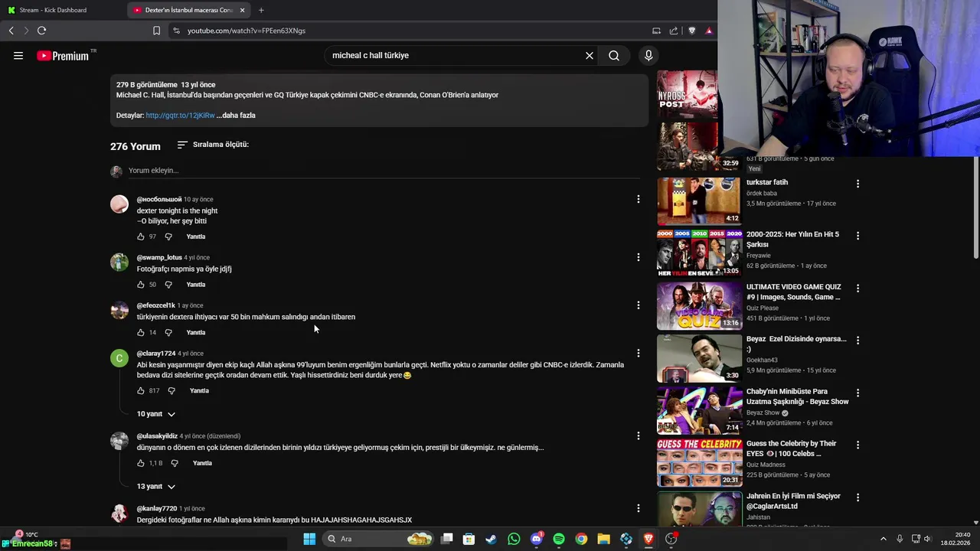
Task: Click the search magnifier button
Action: tap(614, 55)
